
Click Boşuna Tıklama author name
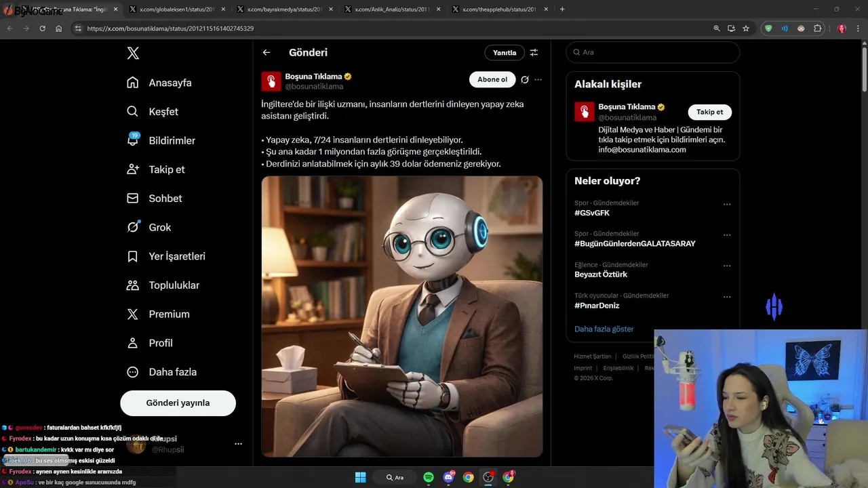313,77
